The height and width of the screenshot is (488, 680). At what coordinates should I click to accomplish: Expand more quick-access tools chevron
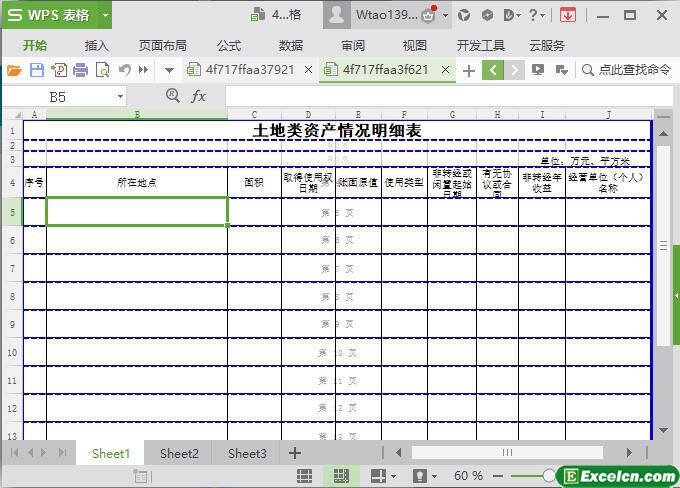pos(144,70)
